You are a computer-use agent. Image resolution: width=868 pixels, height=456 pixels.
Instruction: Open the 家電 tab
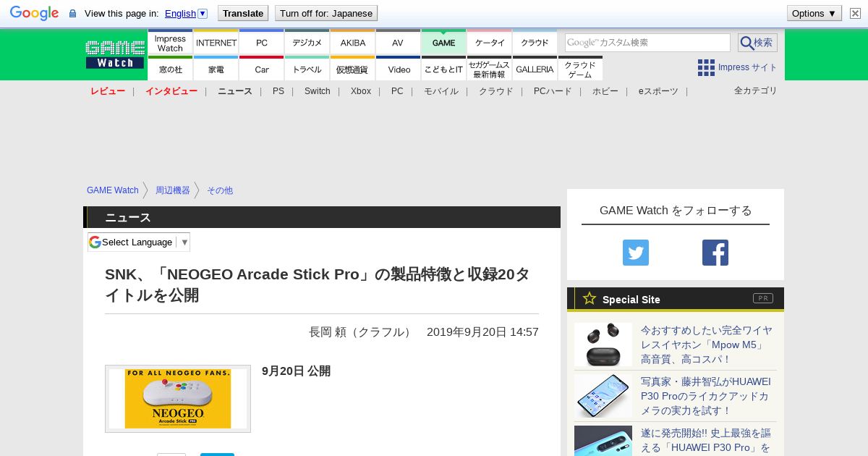pos(216,69)
